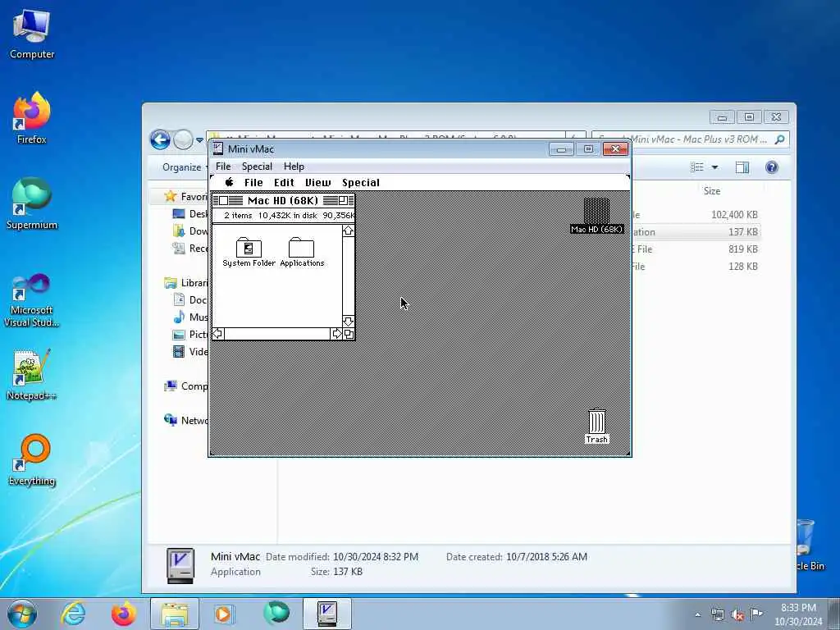This screenshot has height=630, width=840.
Task: Click the Mac HD window close box
Action: click(x=223, y=200)
